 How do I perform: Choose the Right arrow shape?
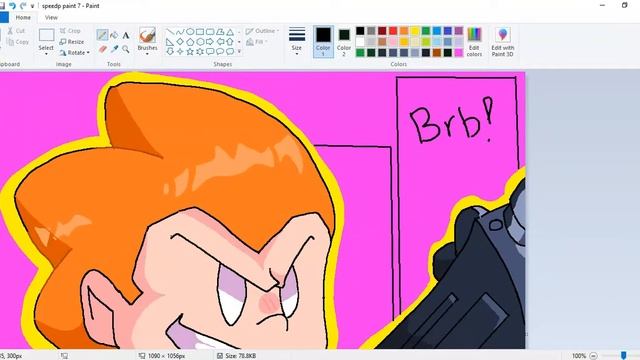coord(210,42)
